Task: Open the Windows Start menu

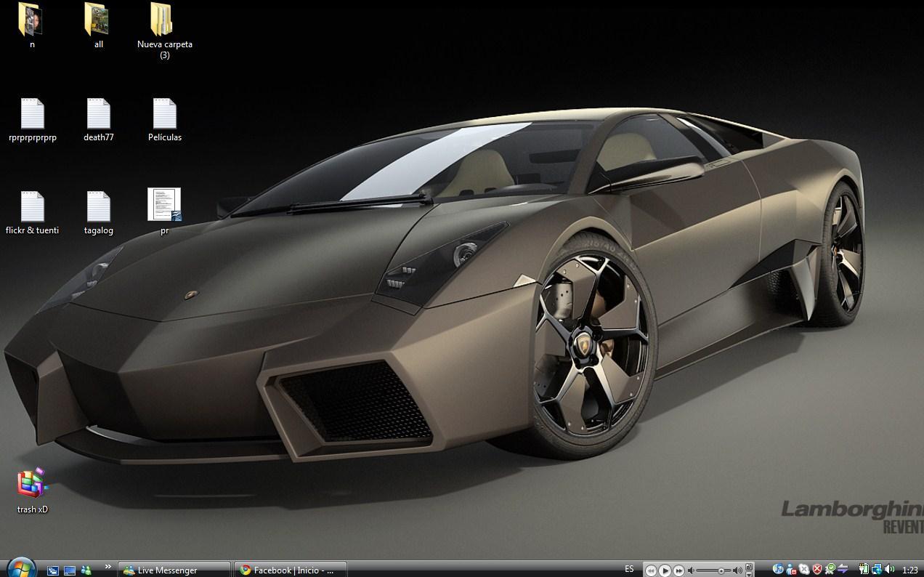Action: click(x=20, y=568)
